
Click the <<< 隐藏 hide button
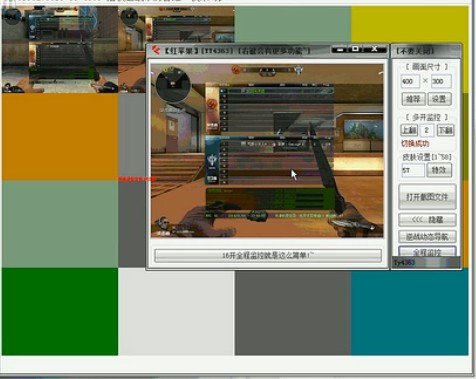tap(427, 220)
